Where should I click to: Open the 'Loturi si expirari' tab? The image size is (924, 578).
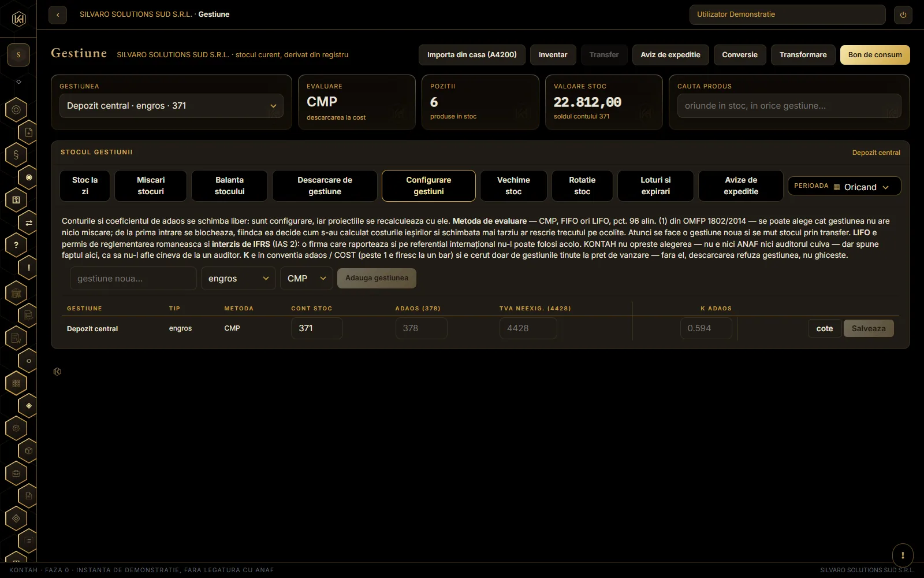(655, 186)
